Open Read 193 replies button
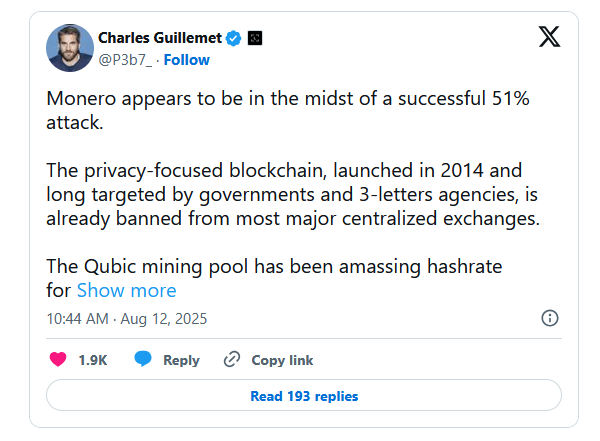Screen dimensions: 600x441 click(x=304, y=396)
